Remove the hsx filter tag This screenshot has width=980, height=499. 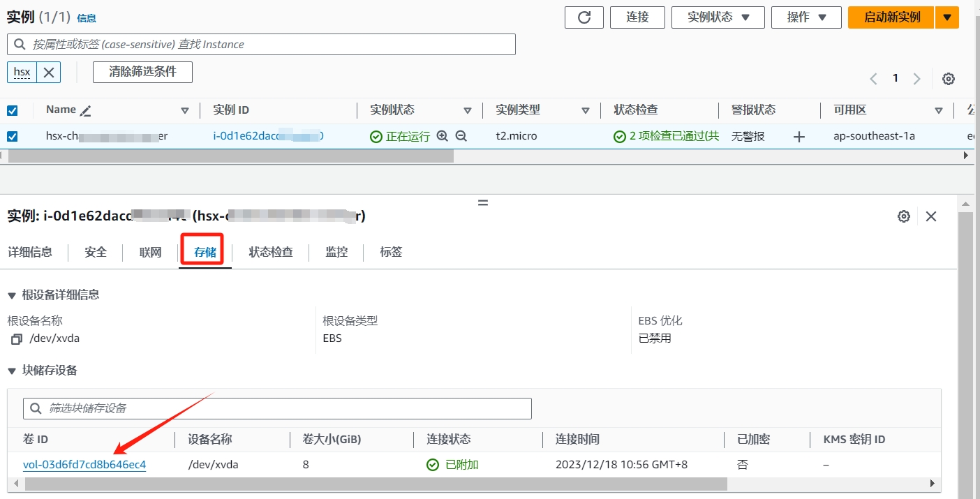point(48,72)
